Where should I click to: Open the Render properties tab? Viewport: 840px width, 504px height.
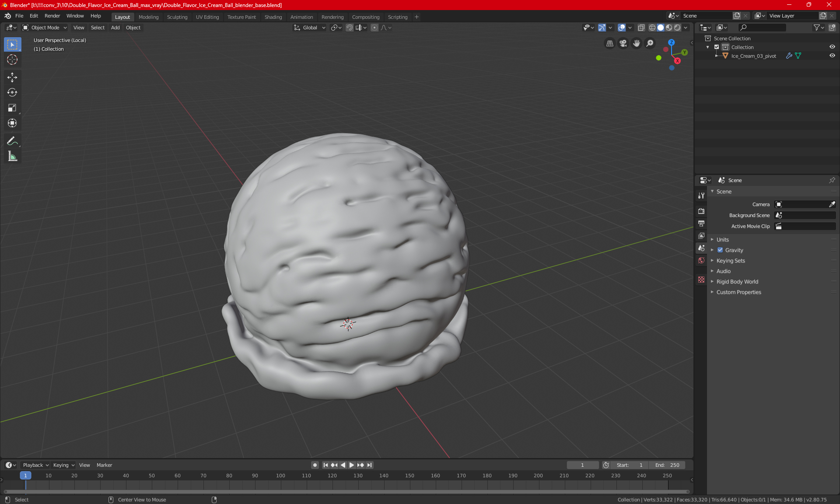701,211
